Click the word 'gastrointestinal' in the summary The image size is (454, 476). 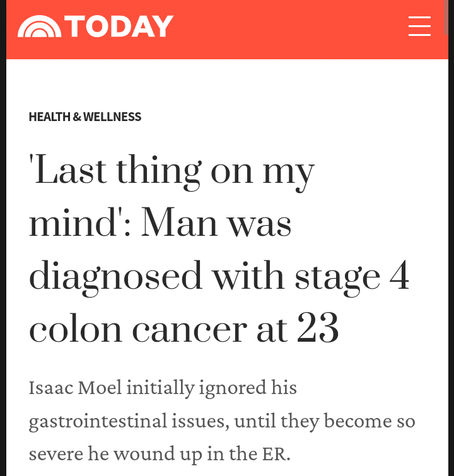(97, 421)
